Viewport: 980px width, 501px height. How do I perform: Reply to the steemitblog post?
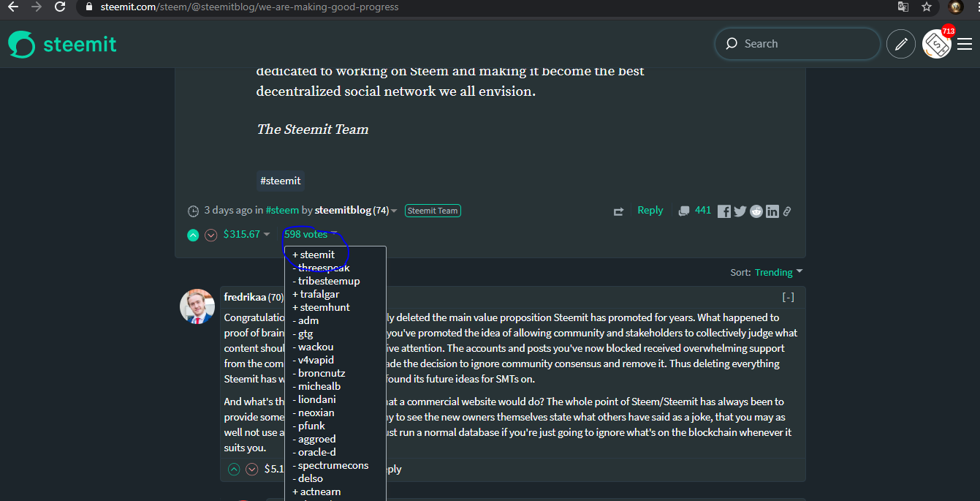point(650,210)
